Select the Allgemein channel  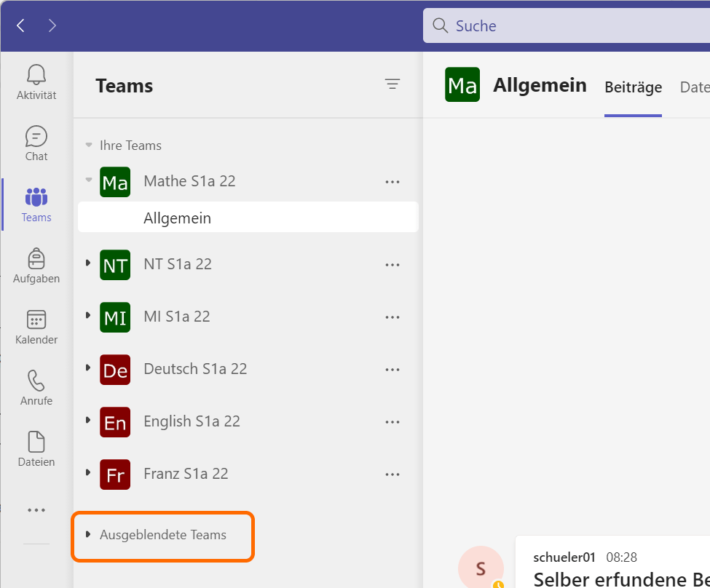coord(177,218)
